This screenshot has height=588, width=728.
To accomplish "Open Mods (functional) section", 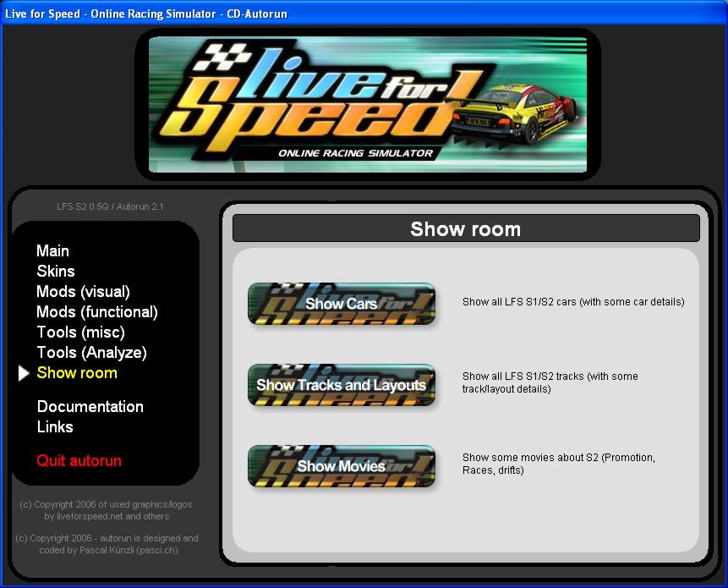I will (97, 312).
